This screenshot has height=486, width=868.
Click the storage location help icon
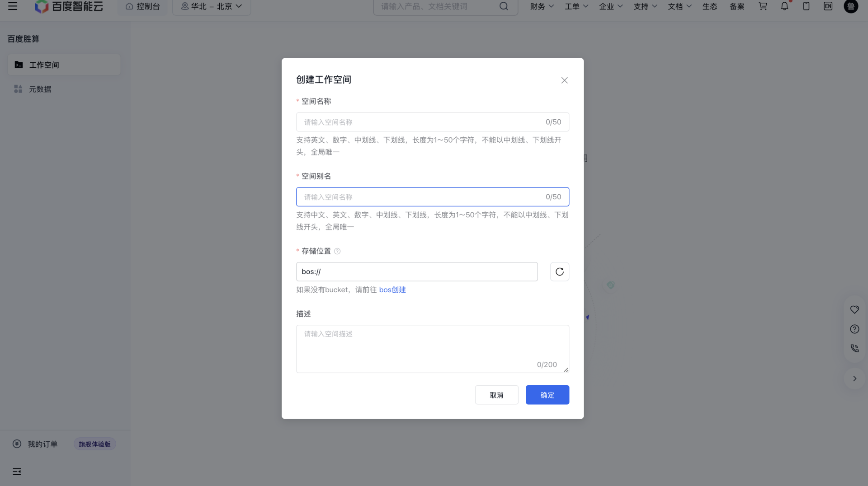click(337, 251)
